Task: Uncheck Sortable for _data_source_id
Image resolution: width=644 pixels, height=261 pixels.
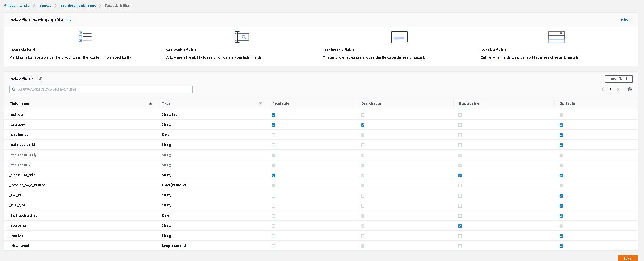Action: tap(561, 145)
